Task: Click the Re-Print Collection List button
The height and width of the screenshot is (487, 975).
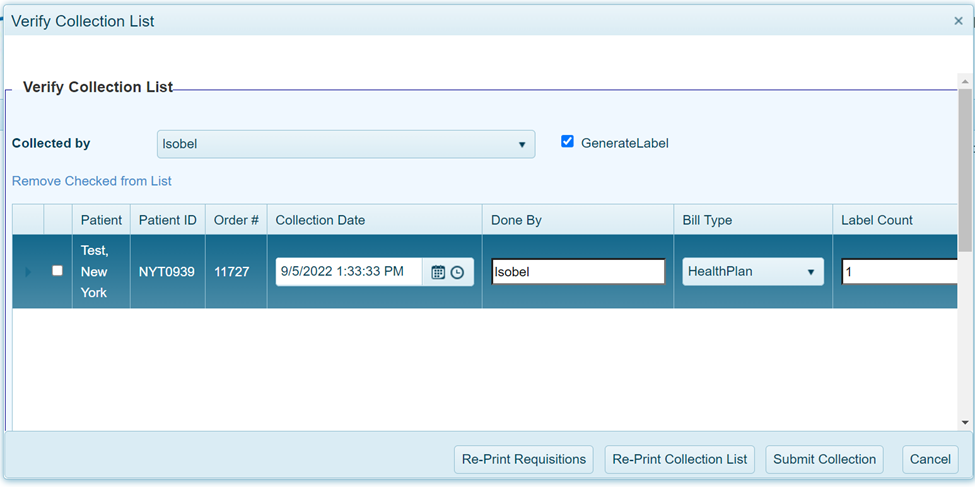Action: pos(679,459)
